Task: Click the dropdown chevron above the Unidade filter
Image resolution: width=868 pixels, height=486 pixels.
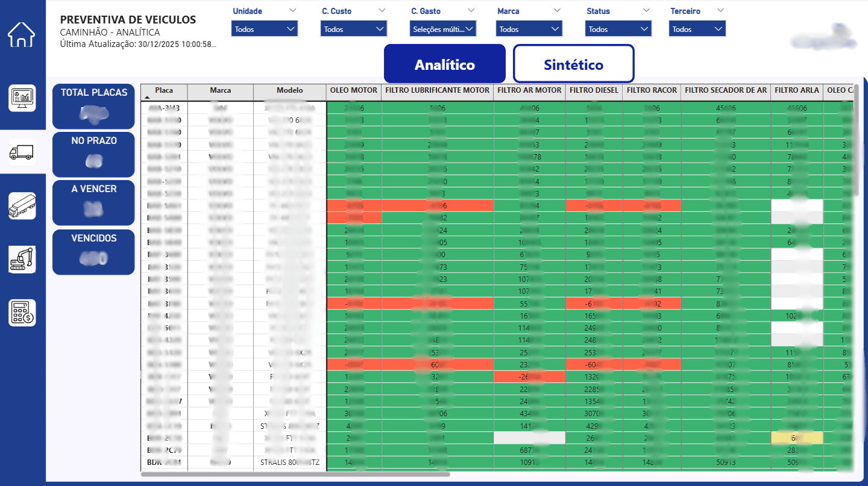Action: tap(293, 10)
